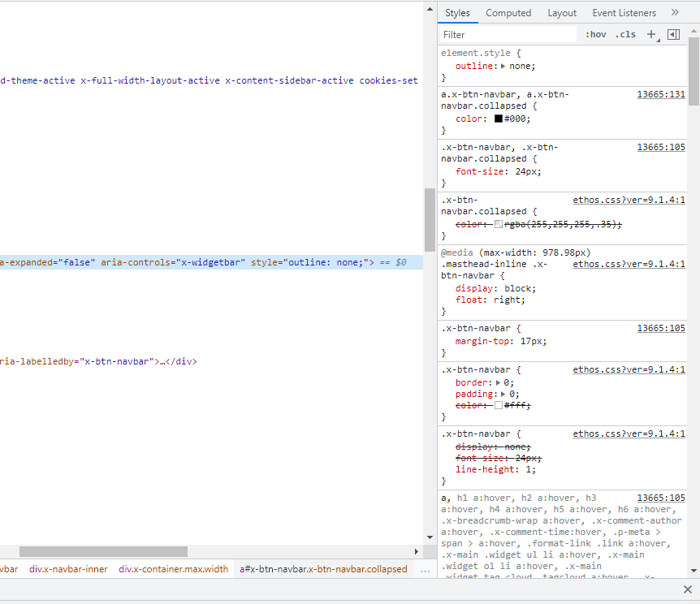
Task: Open the #fff color swatch
Action: pyautogui.click(x=499, y=405)
